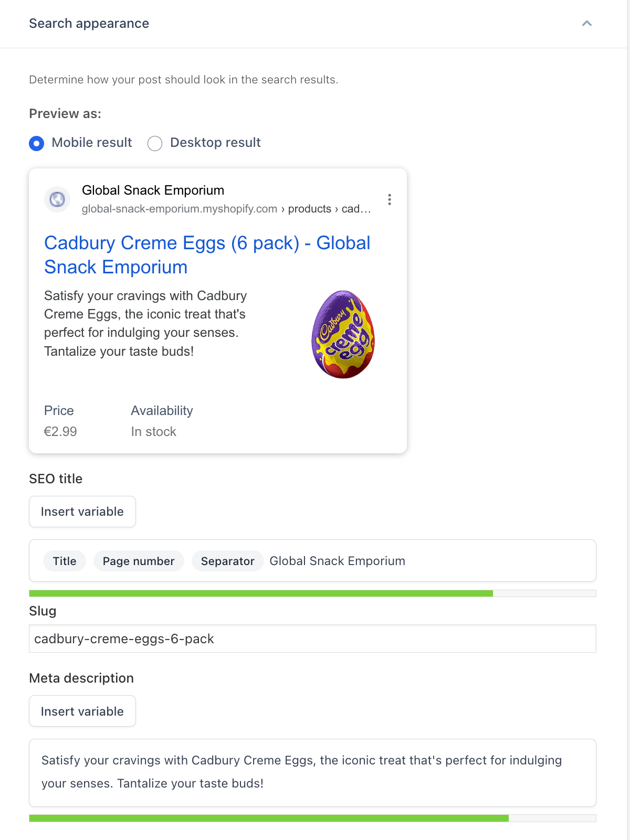Screen dimensions: 630x840
Task: Click the Cadbury Creme Egg thumbnail
Action: click(x=343, y=334)
